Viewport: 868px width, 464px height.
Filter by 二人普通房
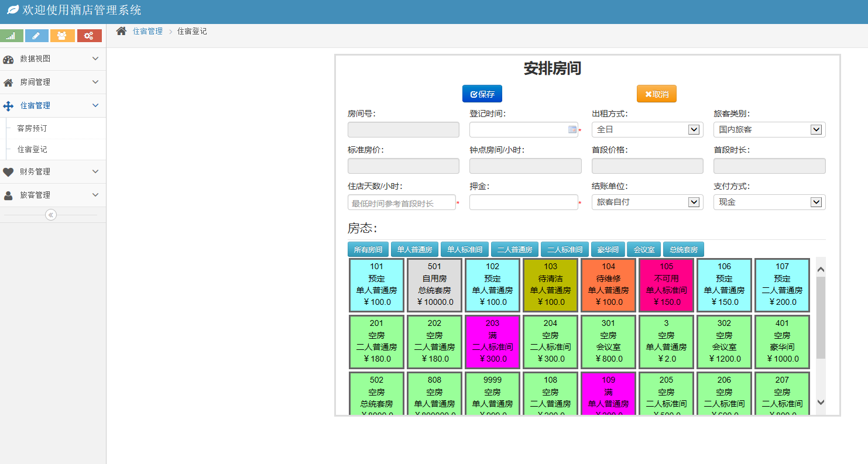[514, 249]
